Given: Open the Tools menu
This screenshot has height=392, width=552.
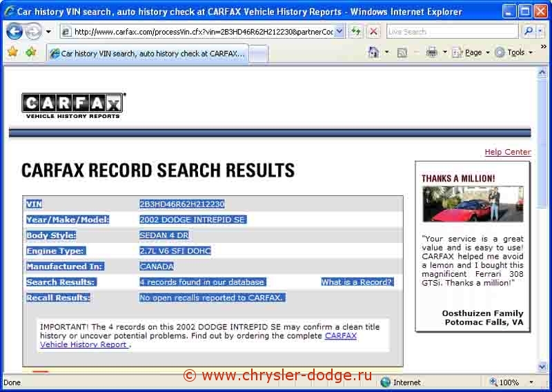Looking at the screenshot, I should click(x=514, y=52).
